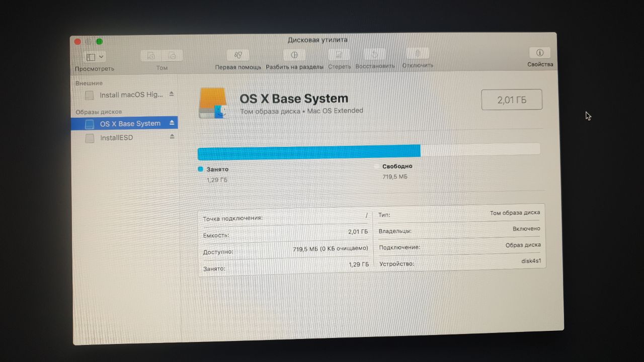Open the Partition (Разбить на разделы) tool
644x362 pixels.
point(294,55)
